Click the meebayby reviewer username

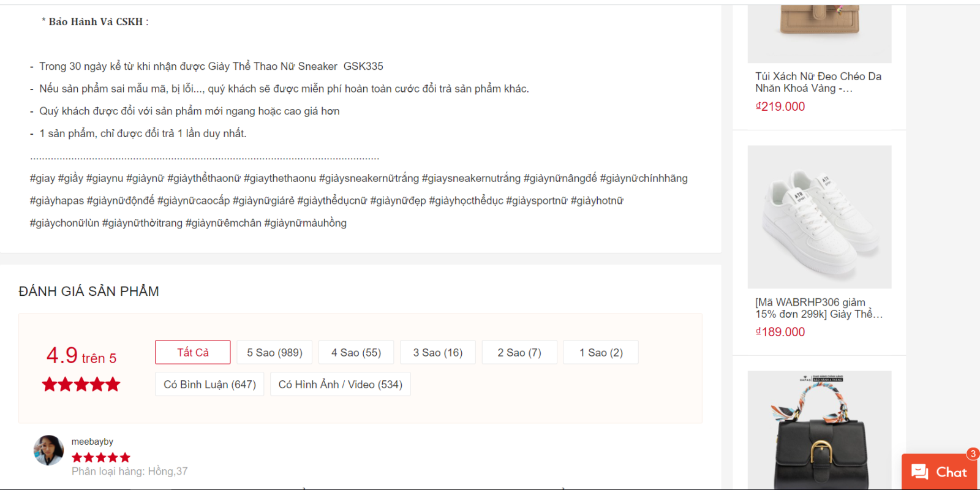[92, 442]
